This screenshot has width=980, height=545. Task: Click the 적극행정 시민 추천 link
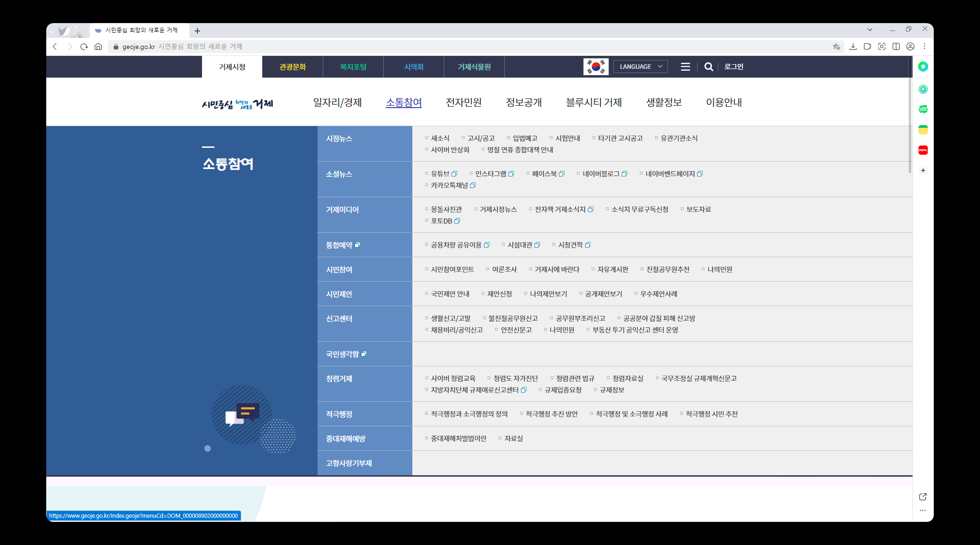point(712,414)
